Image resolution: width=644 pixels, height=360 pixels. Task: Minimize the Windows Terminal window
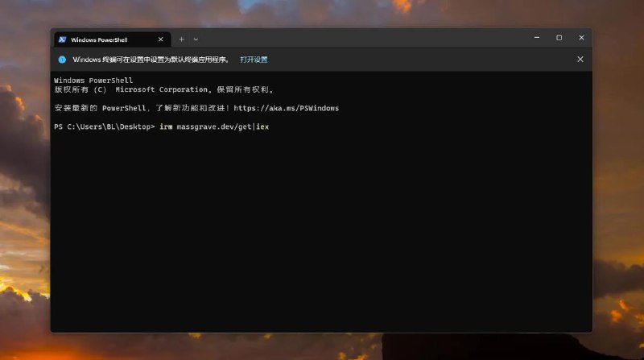[537, 37]
